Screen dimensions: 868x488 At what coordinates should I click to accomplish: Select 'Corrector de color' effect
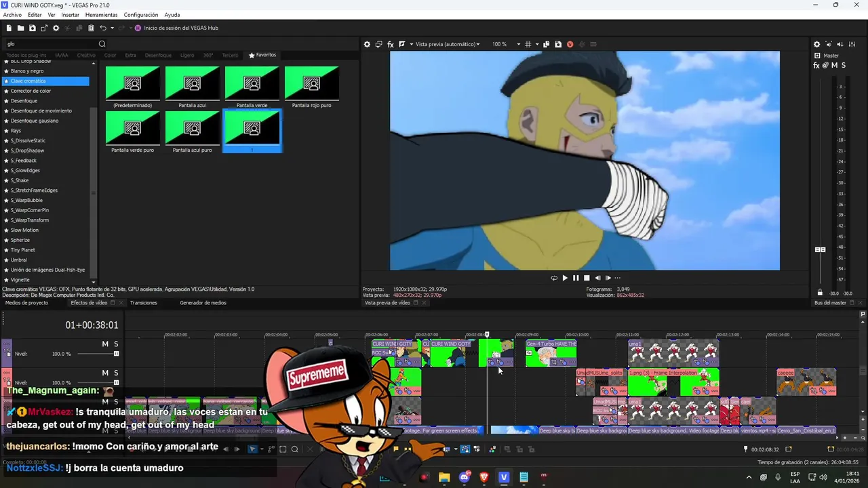(x=31, y=91)
